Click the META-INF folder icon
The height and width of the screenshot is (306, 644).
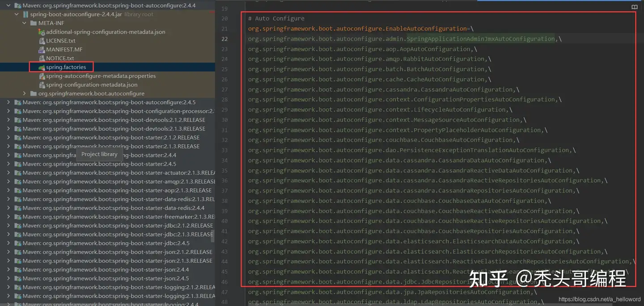(x=34, y=23)
